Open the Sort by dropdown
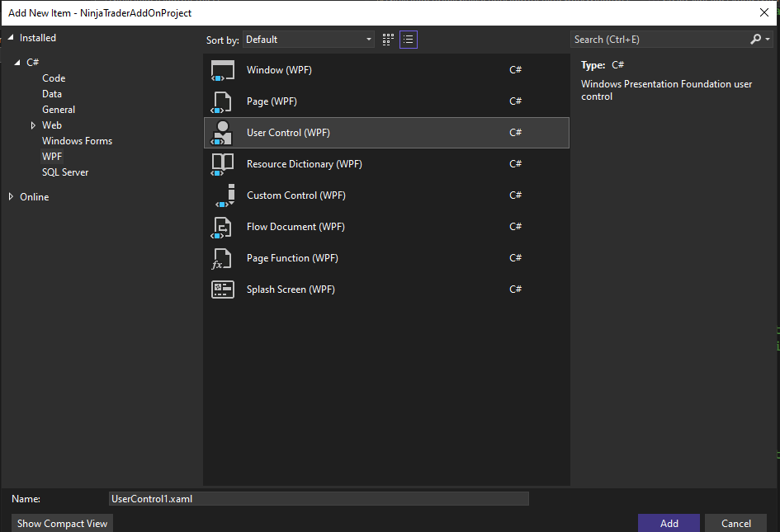 pyautogui.click(x=309, y=40)
